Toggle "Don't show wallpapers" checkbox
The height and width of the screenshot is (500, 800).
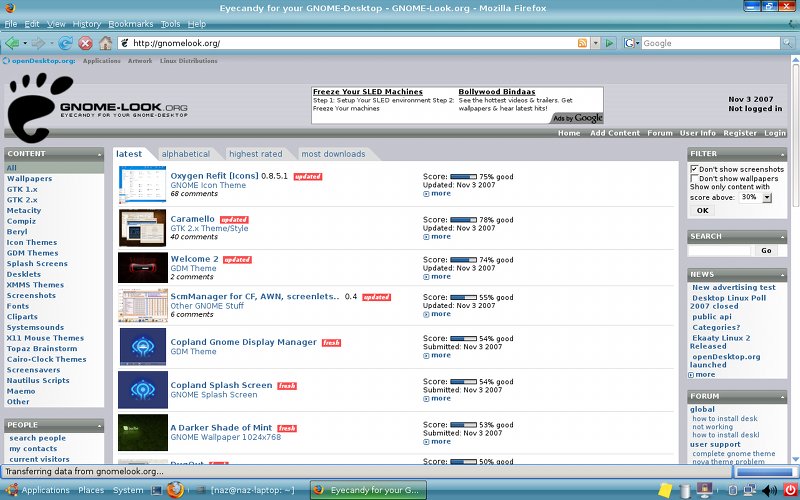tap(694, 178)
